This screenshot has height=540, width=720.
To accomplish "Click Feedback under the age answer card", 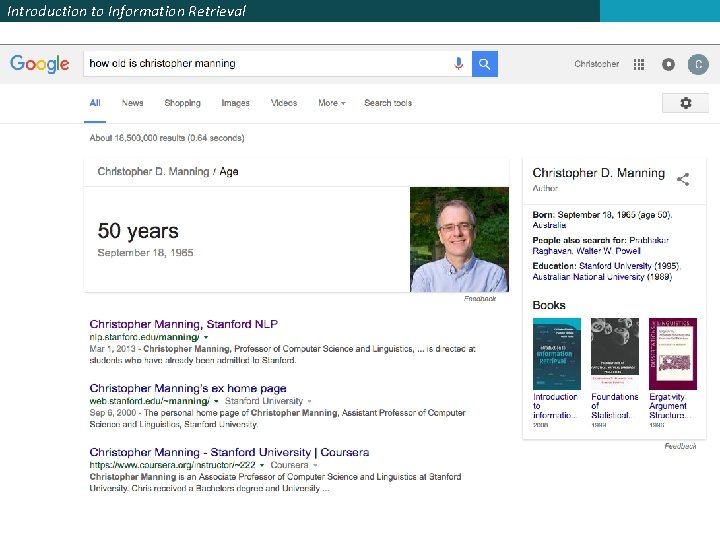I will click(x=480, y=298).
